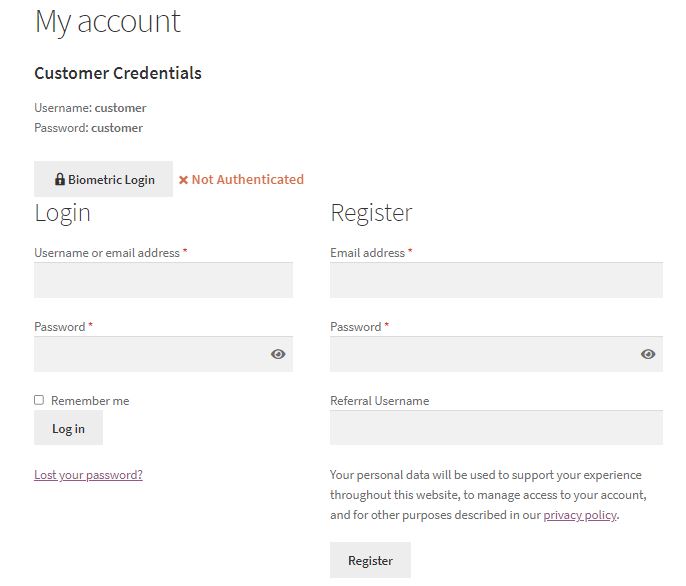The height and width of the screenshot is (586, 686).
Task: Show password in the Register form
Action: tap(648, 354)
